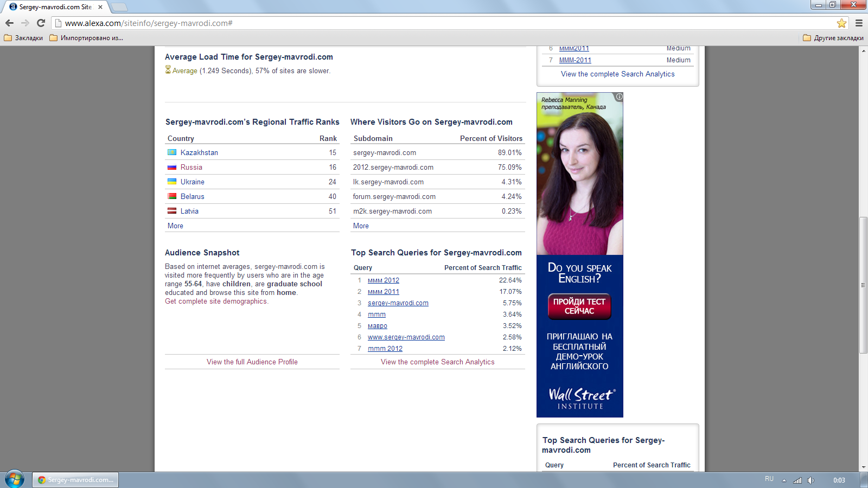Open the sergey-mavrodi.com query link
The width and height of the screenshot is (868, 488).
point(398,303)
